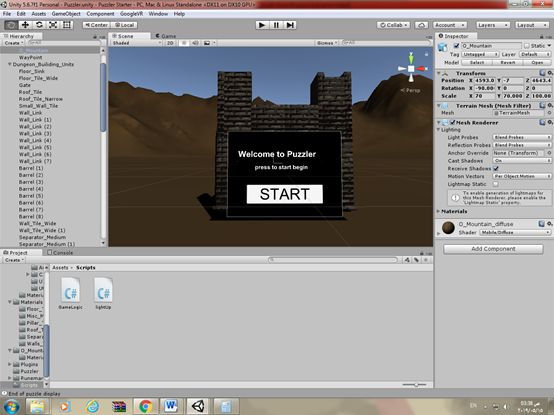Select the Scale tool in toolbar
This screenshot has width=554, height=415.
tap(53, 25)
